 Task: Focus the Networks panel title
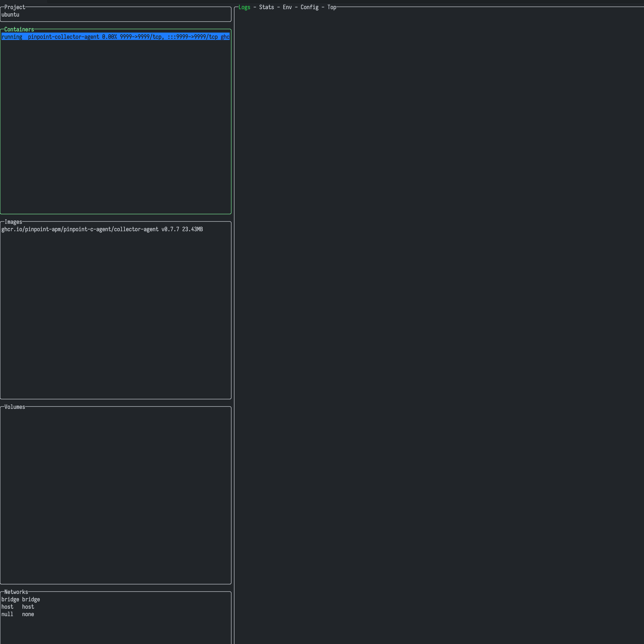tap(16, 592)
